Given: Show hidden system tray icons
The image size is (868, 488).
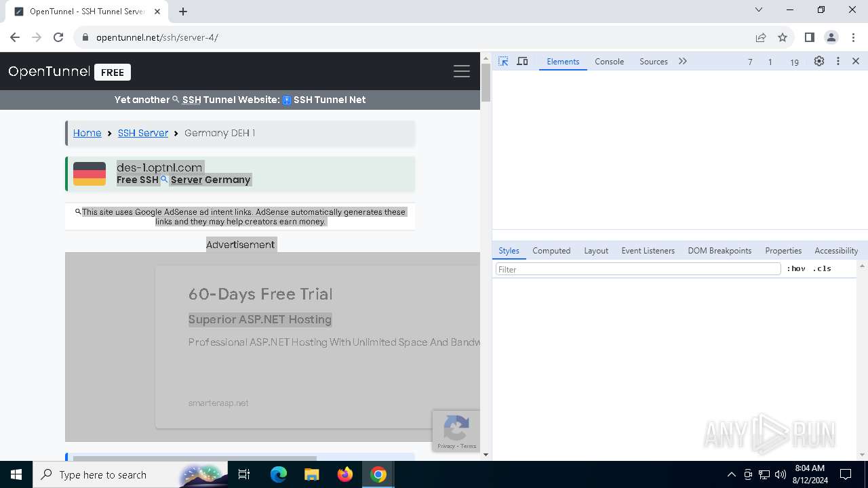Looking at the screenshot, I should 731,474.
